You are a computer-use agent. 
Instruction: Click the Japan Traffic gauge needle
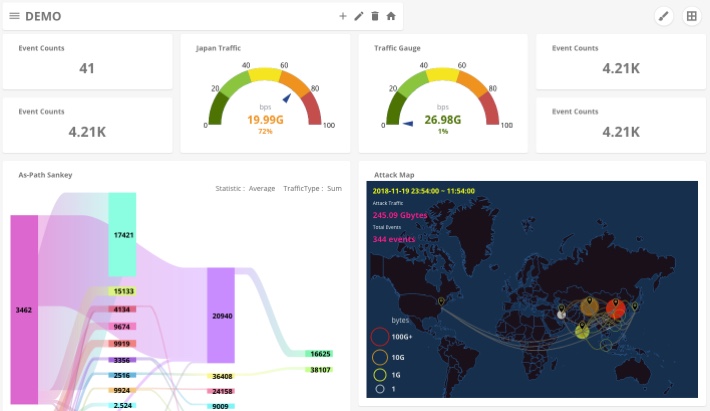288,97
